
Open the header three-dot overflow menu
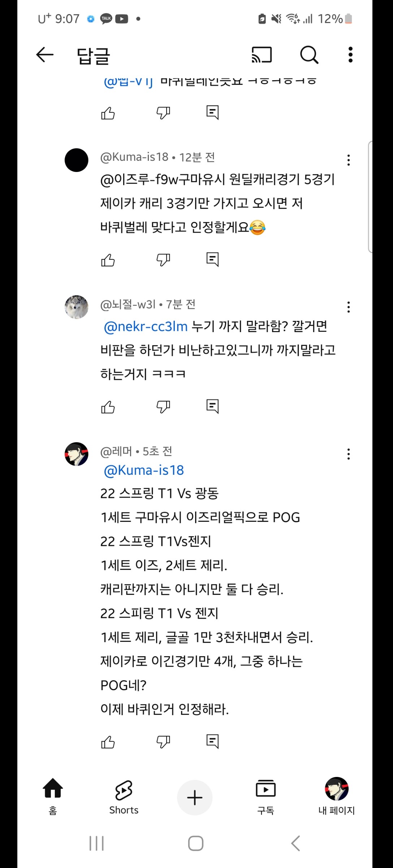pos(350,55)
